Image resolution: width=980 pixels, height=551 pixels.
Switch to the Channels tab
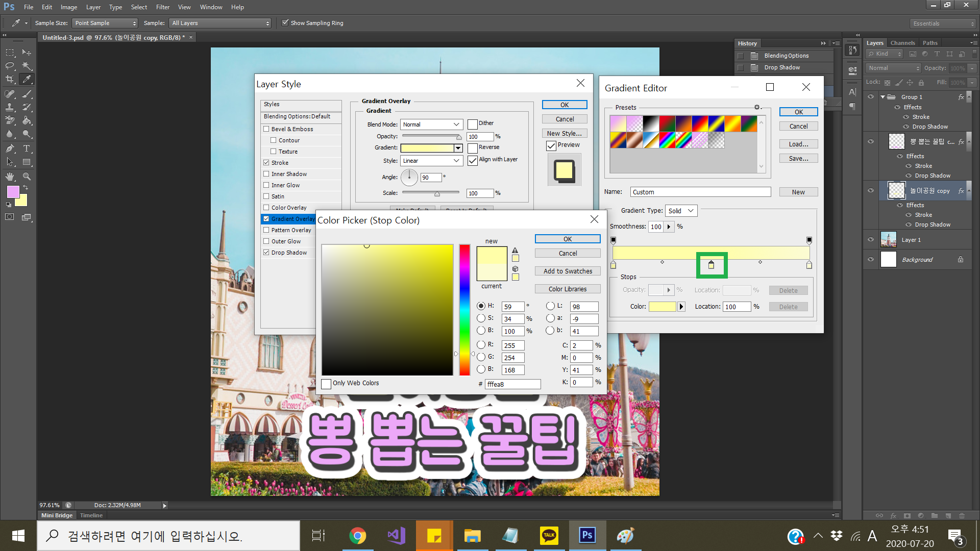click(902, 43)
